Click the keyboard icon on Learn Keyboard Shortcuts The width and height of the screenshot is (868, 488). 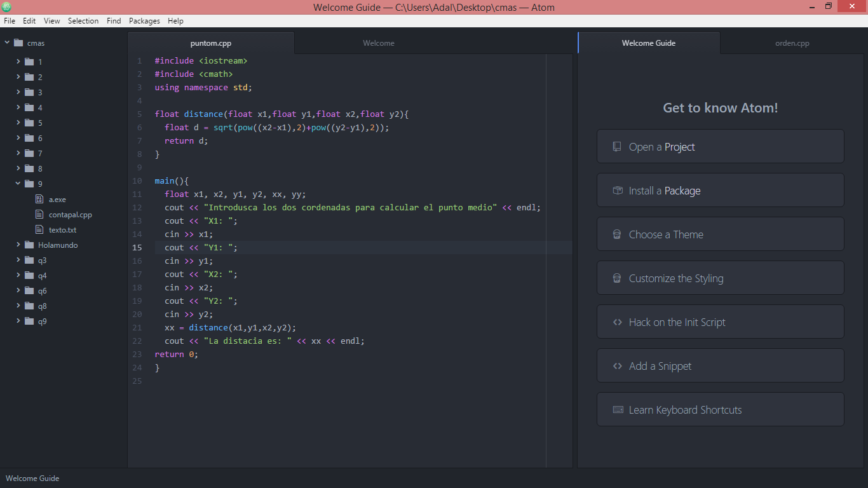coord(618,410)
